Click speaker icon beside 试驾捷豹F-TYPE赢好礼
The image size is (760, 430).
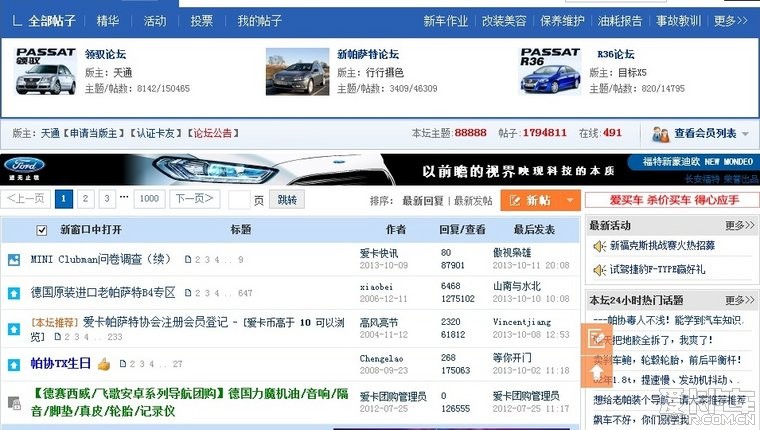[x=600, y=270]
